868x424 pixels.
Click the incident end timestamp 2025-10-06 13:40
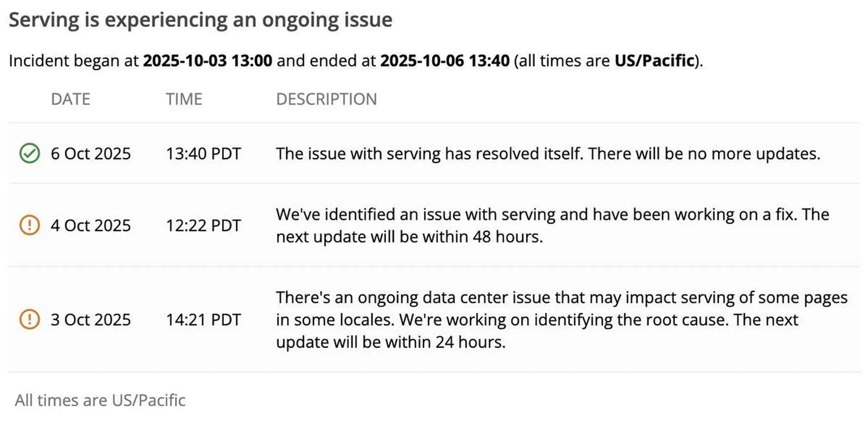tap(445, 61)
